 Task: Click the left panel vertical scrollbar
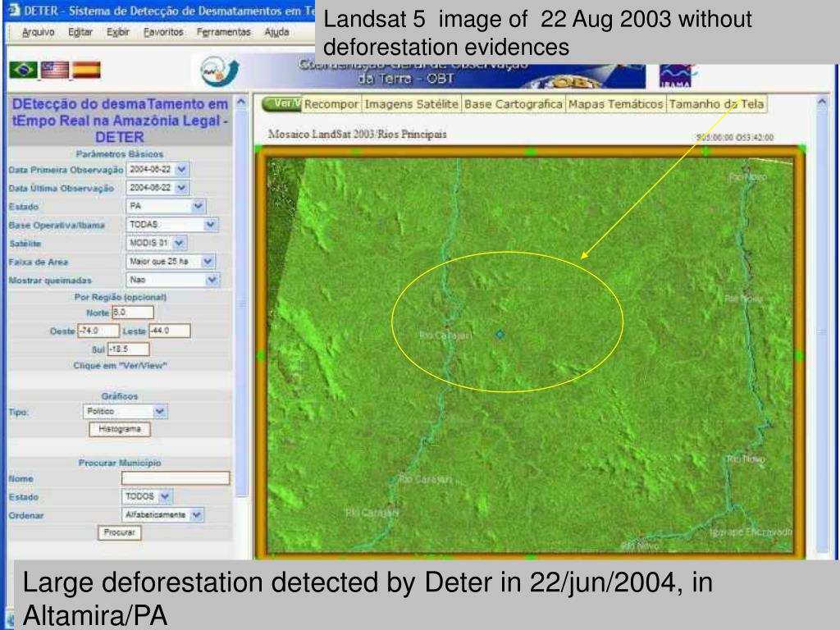click(242, 302)
